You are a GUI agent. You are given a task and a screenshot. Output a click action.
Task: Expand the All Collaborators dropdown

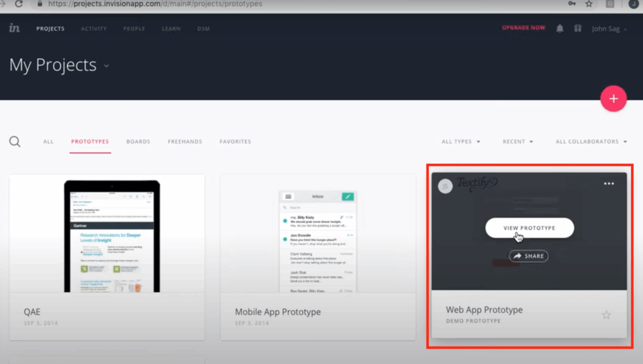(590, 141)
